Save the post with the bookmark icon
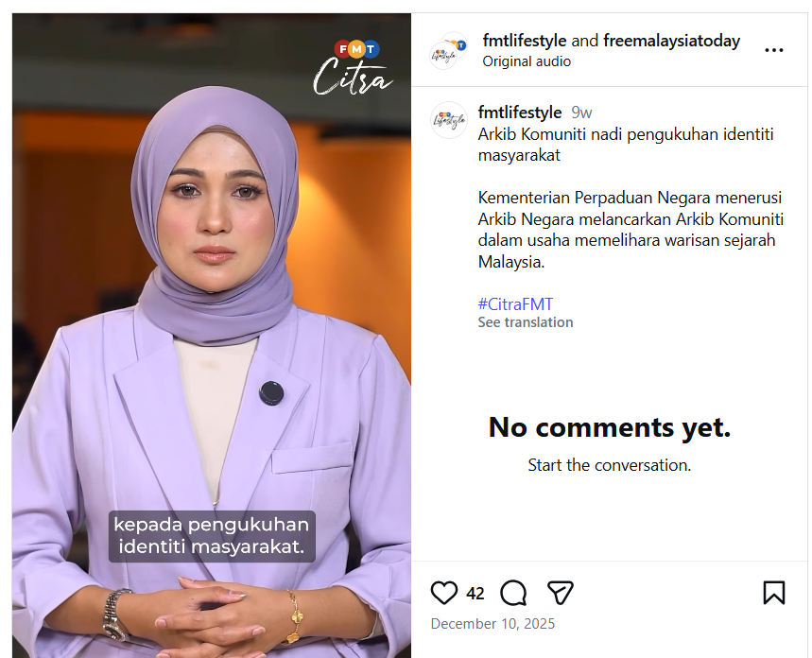The width and height of the screenshot is (812, 658). (773, 593)
